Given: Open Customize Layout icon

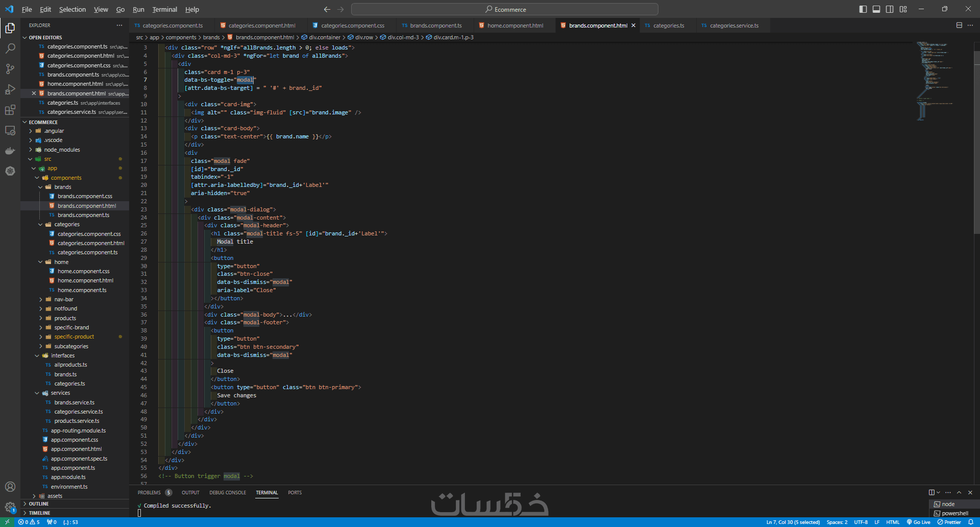Looking at the screenshot, I should [903, 9].
